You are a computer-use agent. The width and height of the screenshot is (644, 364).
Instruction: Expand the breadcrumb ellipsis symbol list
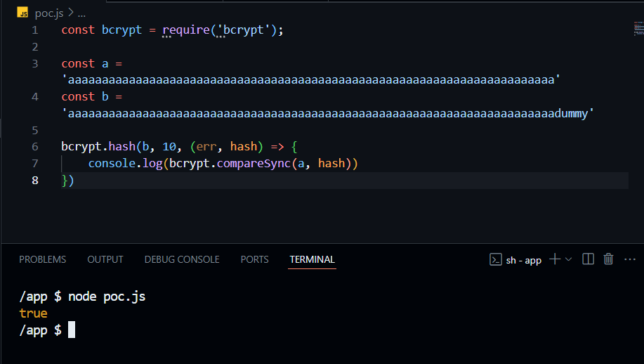(x=81, y=13)
